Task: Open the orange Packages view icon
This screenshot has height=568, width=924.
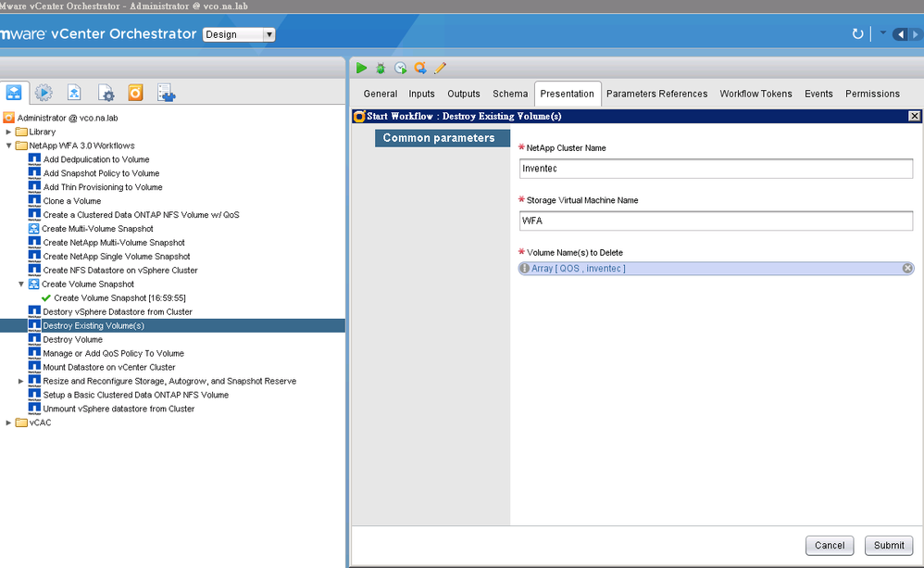Action: [135, 93]
